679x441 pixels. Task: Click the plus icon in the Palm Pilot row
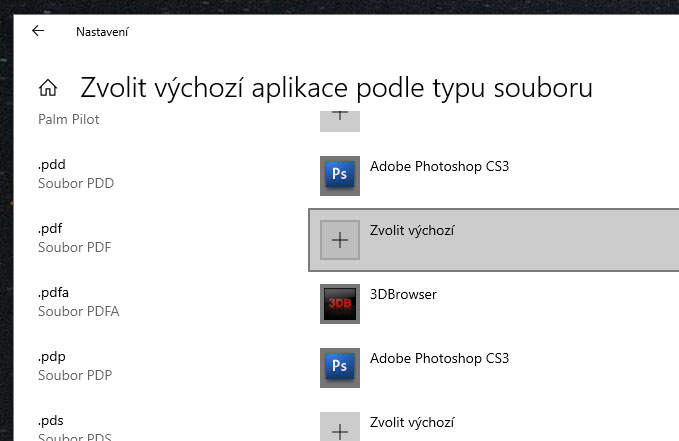click(x=339, y=117)
